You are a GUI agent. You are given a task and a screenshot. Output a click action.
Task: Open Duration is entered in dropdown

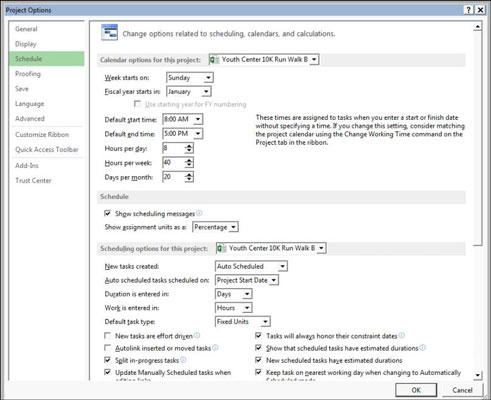pos(233,294)
